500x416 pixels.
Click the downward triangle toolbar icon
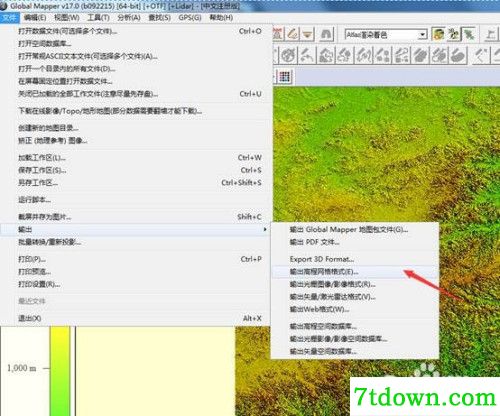pos(308,34)
